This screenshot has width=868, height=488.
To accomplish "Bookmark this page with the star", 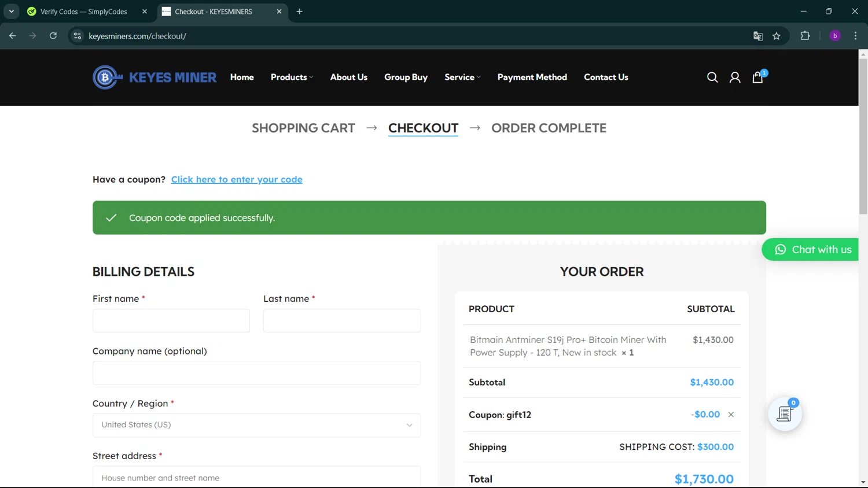I will (777, 36).
